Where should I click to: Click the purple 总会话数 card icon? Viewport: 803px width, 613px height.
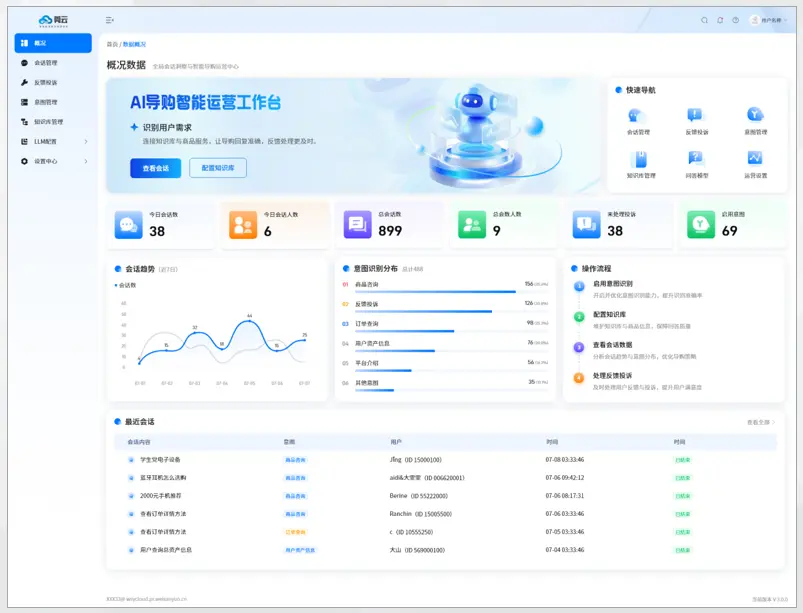pos(357,225)
